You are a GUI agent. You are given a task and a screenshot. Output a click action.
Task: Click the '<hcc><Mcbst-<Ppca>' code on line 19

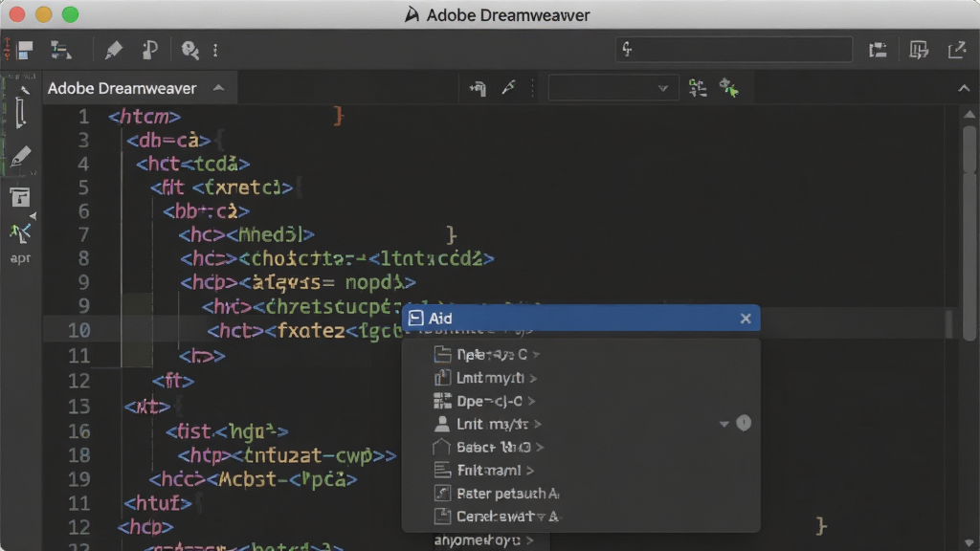pyautogui.click(x=253, y=479)
